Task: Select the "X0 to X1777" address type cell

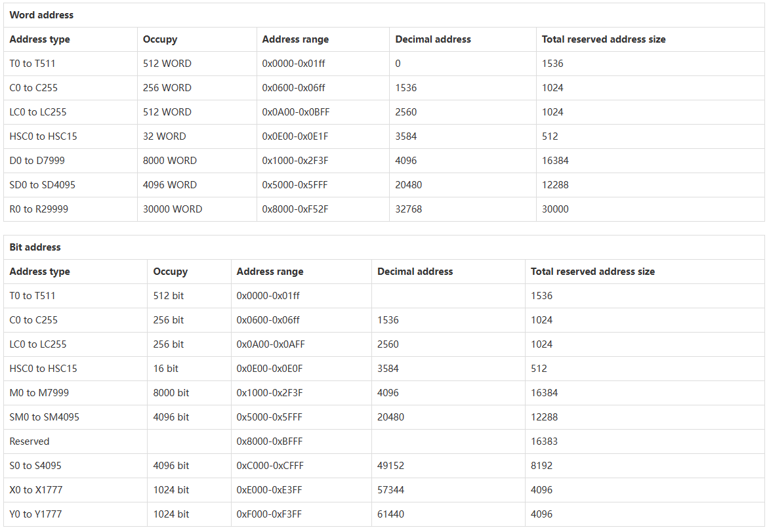Action: (36, 490)
